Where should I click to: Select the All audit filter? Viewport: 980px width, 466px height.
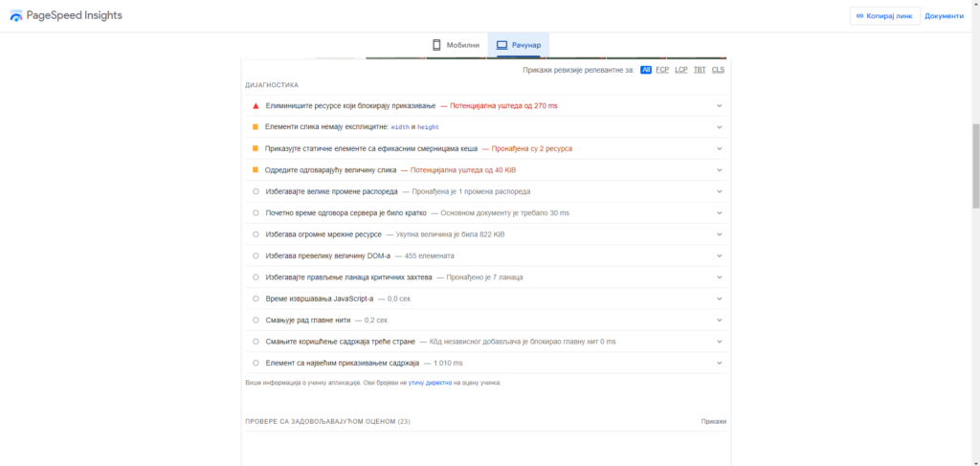pyautogui.click(x=646, y=70)
